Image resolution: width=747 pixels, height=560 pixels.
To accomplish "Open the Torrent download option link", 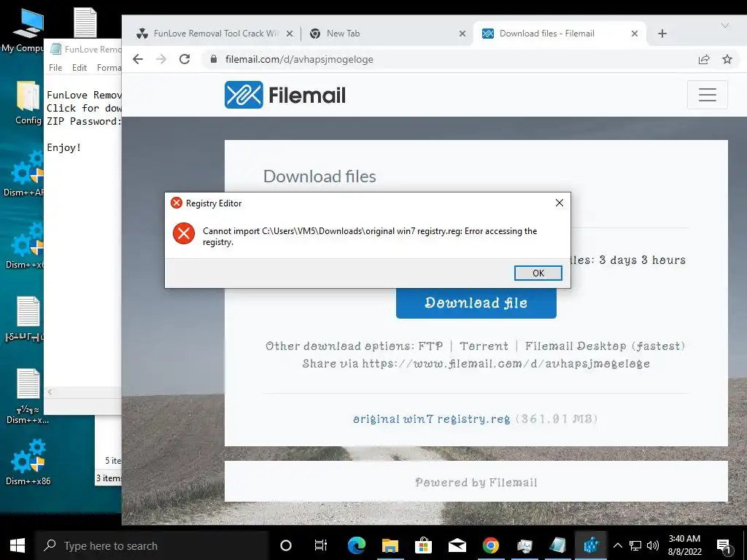I will point(484,346).
